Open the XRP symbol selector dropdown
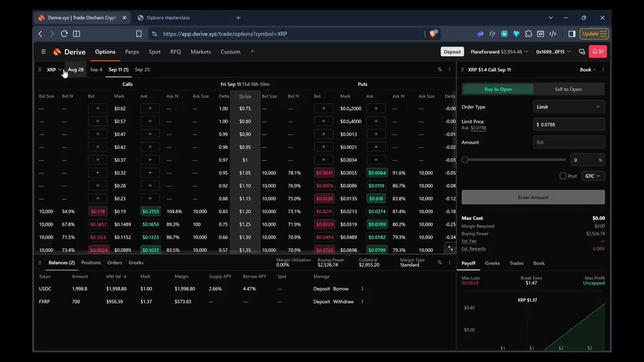This screenshot has width=644, height=362. click(54, 70)
